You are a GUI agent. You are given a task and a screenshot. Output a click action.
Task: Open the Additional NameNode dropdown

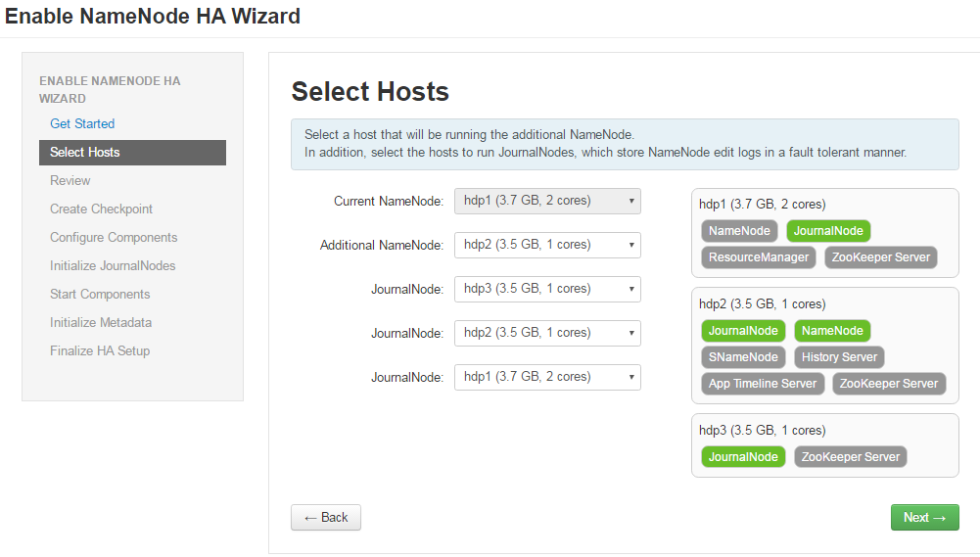547,245
